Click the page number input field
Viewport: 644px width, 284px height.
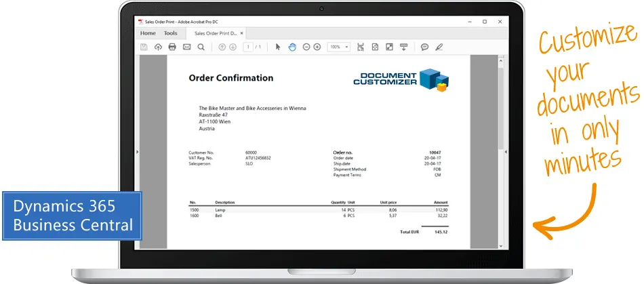(x=248, y=47)
